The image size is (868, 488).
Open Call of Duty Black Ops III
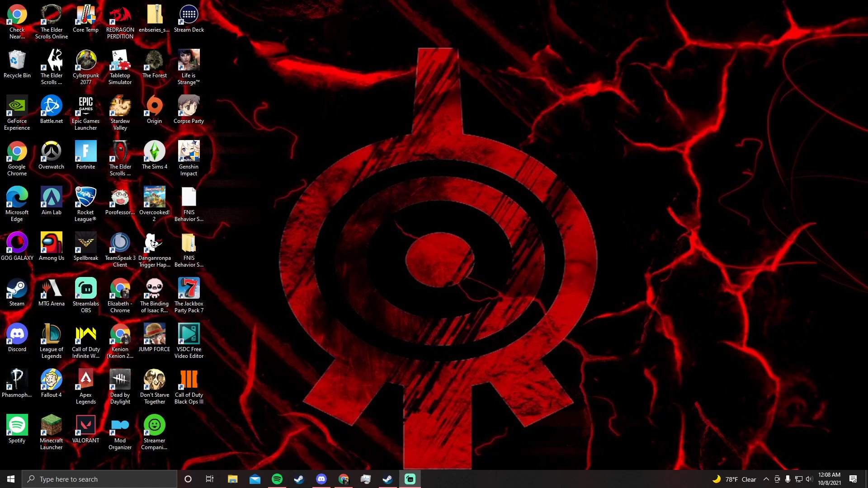pyautogui.click(x=189, y=387)
